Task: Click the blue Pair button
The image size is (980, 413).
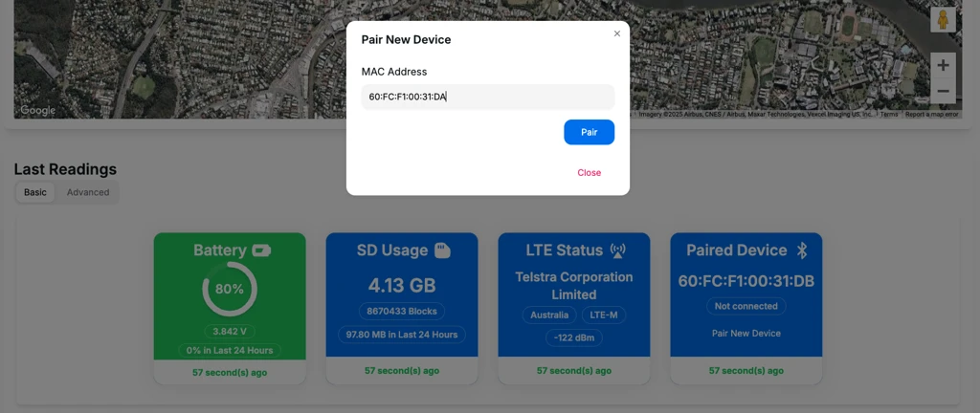Action: (x=589, y=132)
